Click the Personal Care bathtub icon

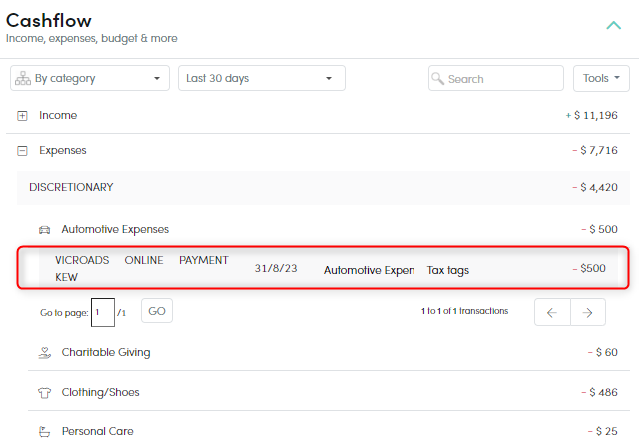(x=44, y=431)
